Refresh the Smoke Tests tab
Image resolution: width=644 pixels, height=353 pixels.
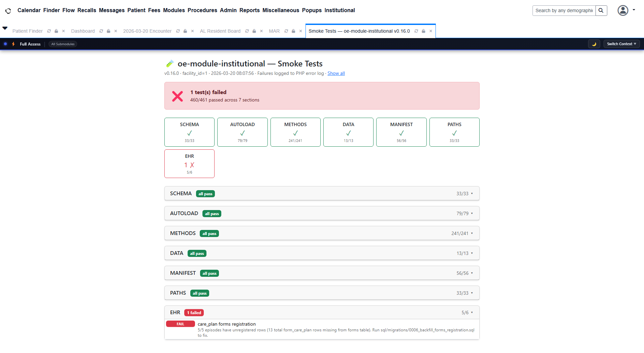click(x=416, y=31)
